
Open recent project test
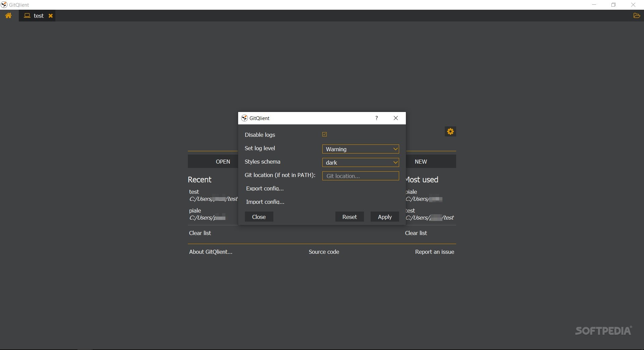click(x=213, y=195)
